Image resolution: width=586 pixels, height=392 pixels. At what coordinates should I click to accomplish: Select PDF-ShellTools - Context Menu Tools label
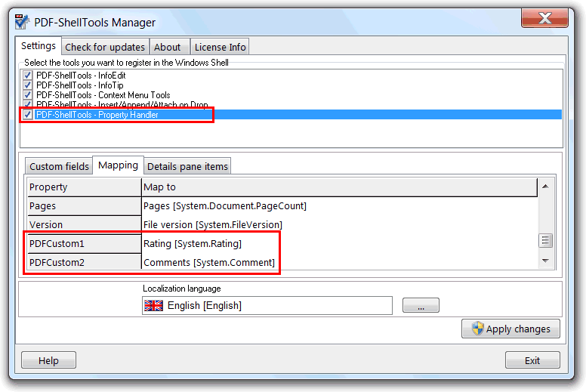coord(103,95)
